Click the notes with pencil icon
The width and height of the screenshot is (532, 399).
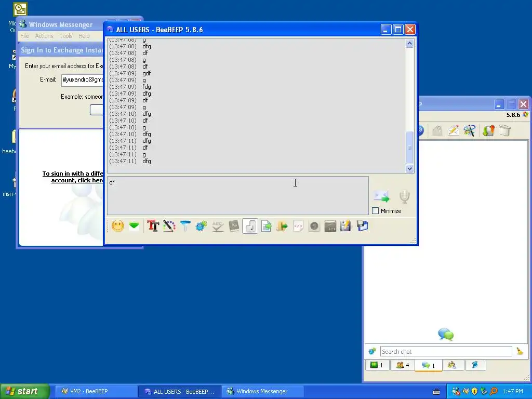click(346, 226)
